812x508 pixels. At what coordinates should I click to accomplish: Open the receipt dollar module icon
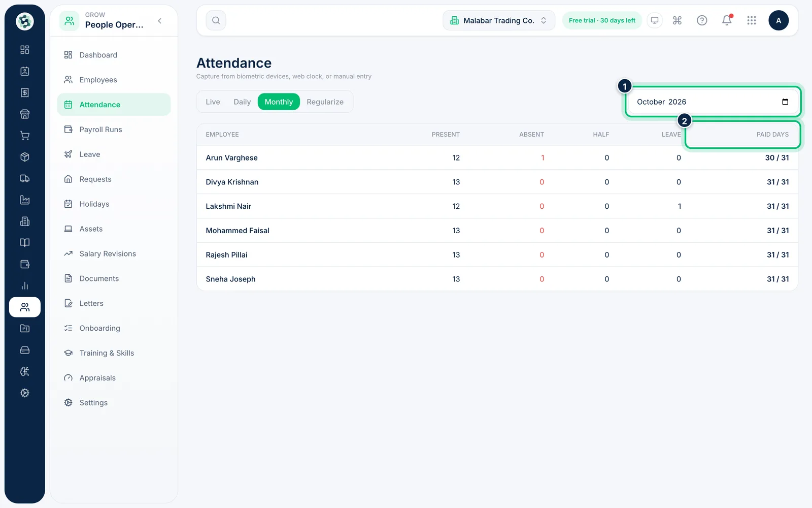click(x=24, y=92)
